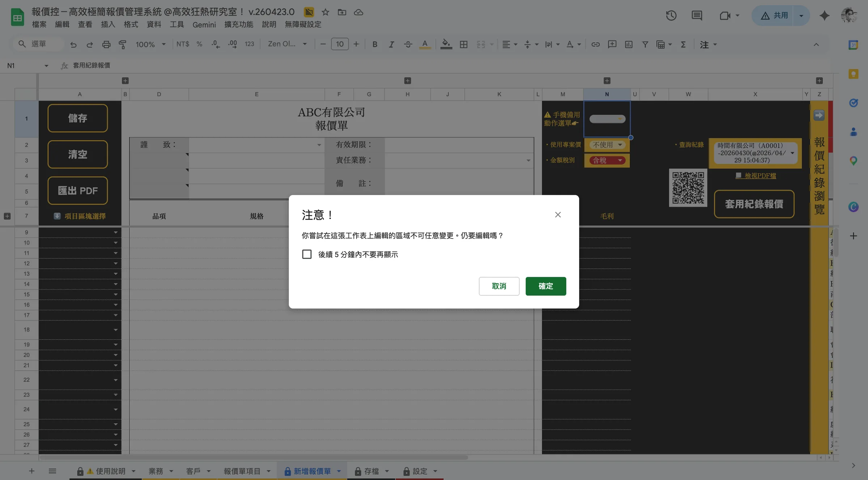Click the move to folder icon

pyautogui.click(x=342, y=12)
